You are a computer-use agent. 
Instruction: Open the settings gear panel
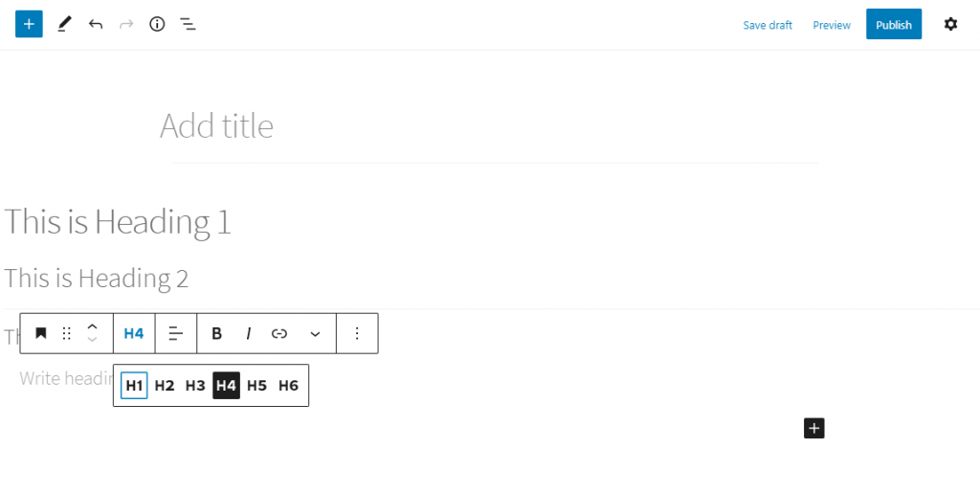[950, 24]
